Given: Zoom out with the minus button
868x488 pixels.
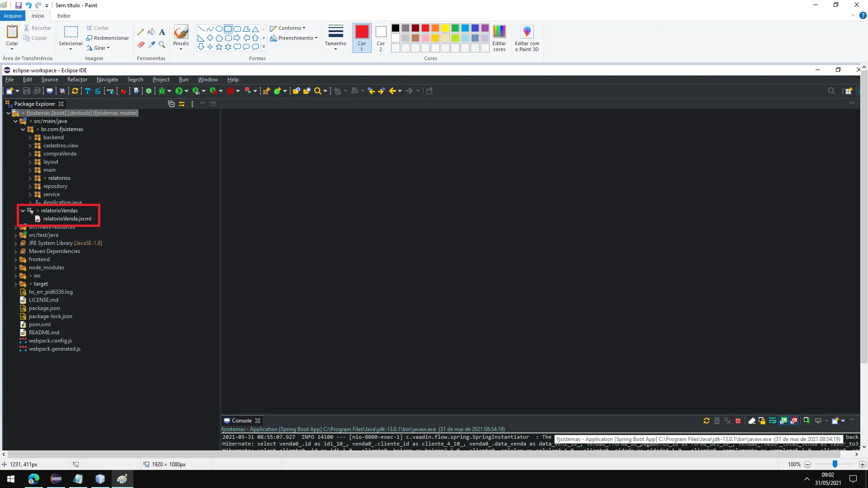Looking at the screenshot, I should click(807, 465).
